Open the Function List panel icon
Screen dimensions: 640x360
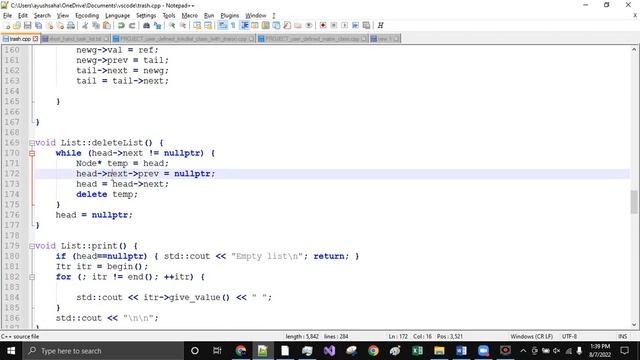(287, 25)
